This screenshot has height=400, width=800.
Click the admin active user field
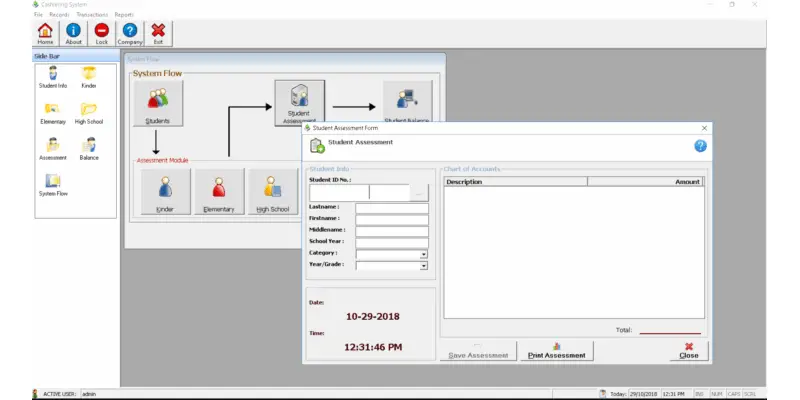tap(315, 394)
